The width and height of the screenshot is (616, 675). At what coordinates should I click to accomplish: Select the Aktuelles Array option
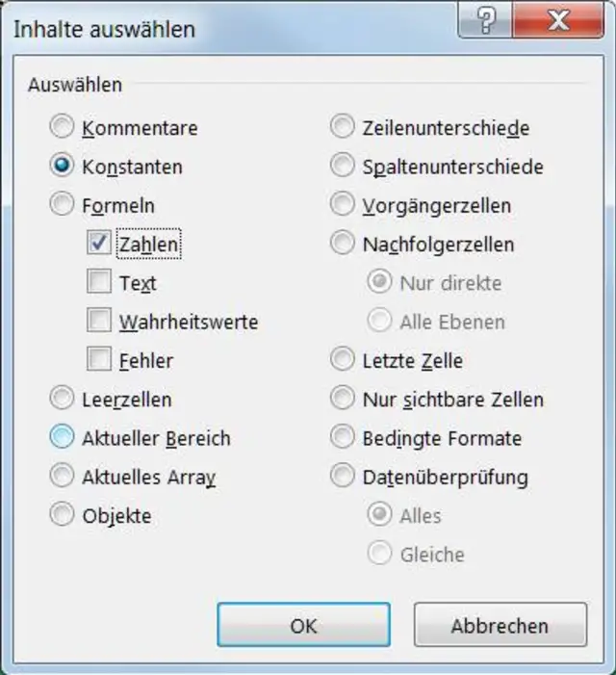click(63, 476)
